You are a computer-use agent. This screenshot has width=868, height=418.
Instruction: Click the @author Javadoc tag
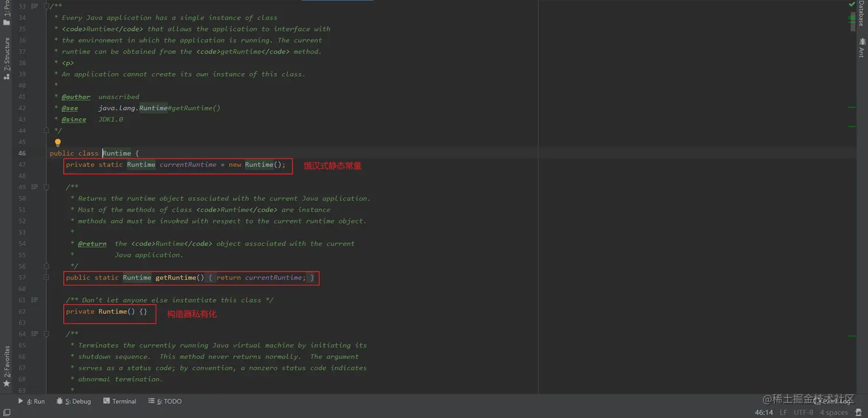coord(76,96)
